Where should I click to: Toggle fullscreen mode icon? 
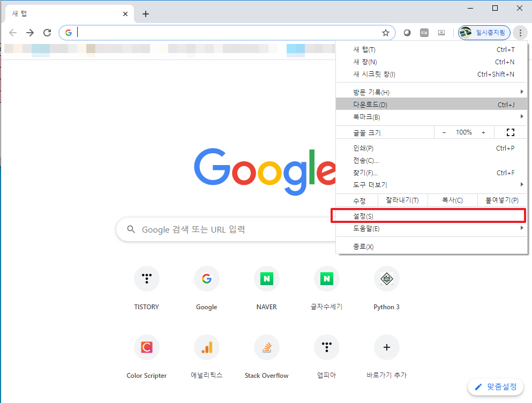pos(510,132)
